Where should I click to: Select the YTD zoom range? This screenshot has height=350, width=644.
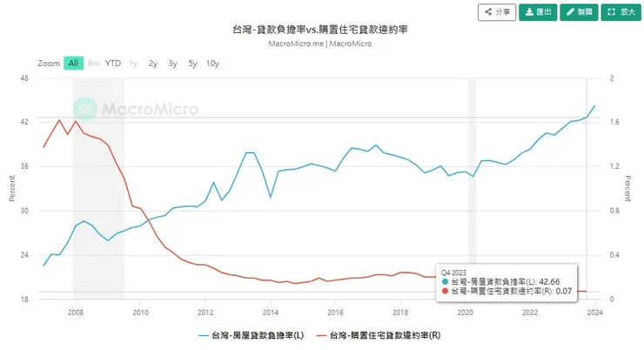tap(113, 64)
